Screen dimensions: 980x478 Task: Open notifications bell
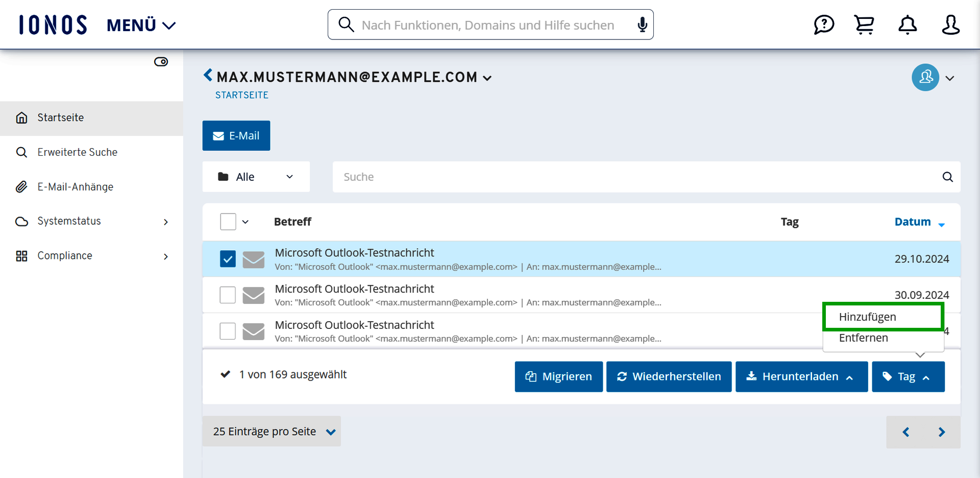[908, 25]
